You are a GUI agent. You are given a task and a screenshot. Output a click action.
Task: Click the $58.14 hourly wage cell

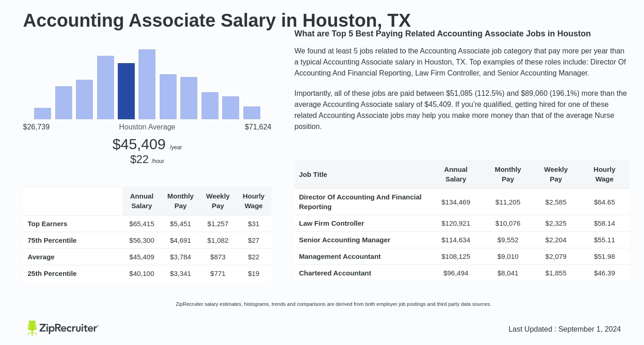pos(604,223)
